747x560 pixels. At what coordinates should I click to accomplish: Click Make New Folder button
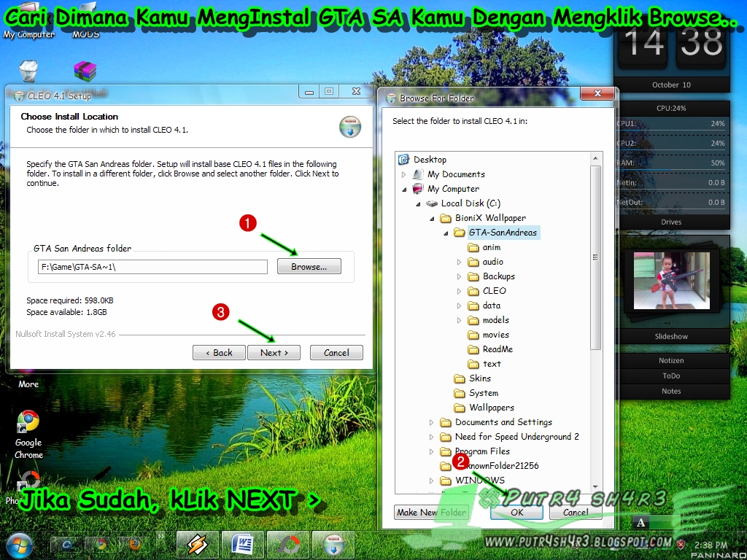(432, 512)
